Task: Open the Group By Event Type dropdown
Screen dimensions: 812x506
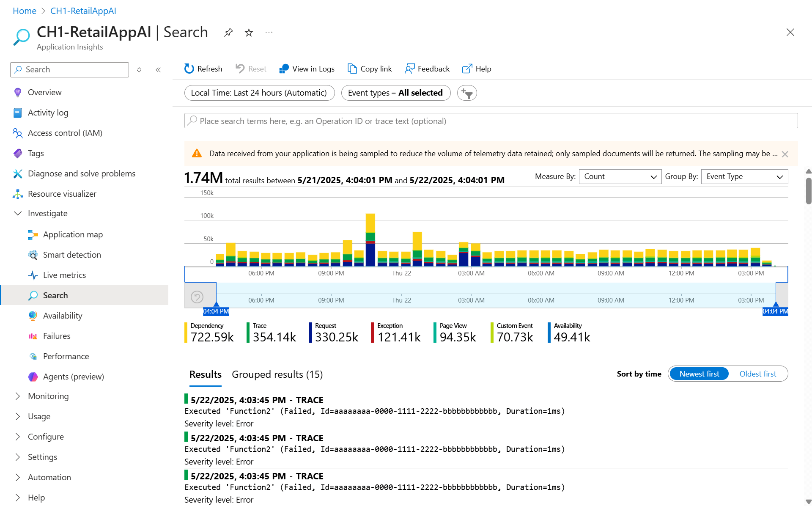Action: tap(744, 176)
